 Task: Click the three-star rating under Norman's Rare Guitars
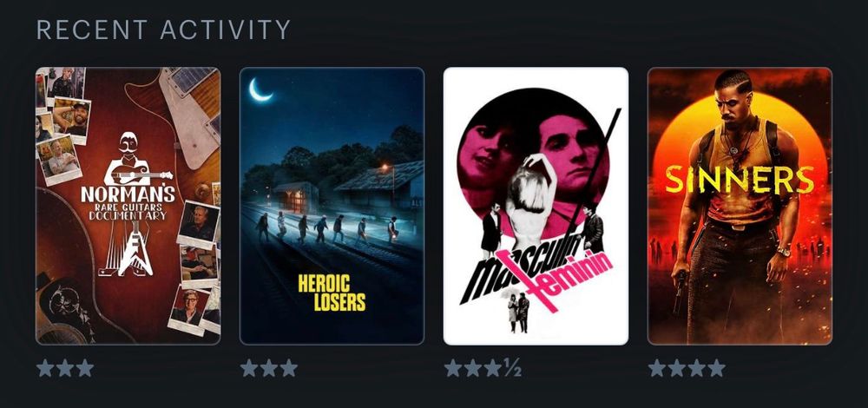click(x=65, y=367)
